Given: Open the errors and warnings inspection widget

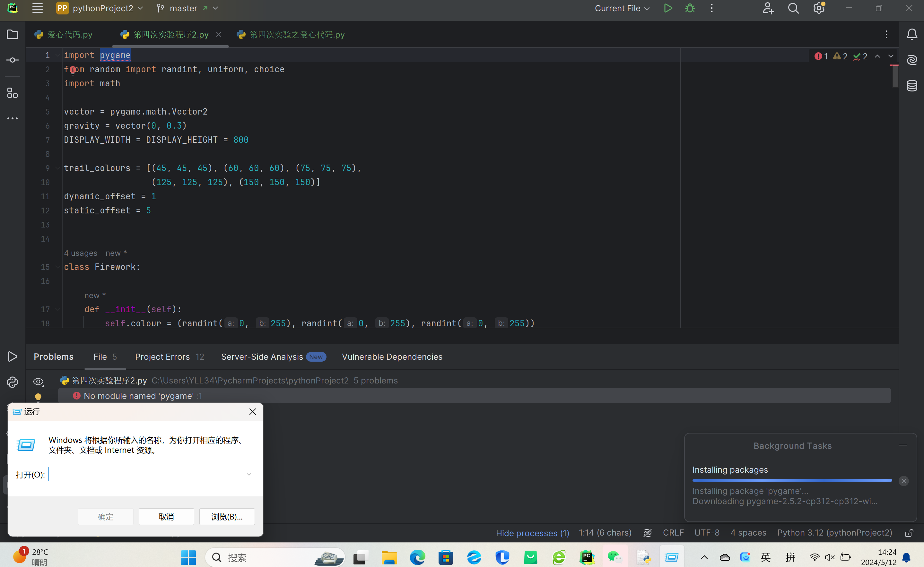Looking at the screenshot, I should [x=841, y=56].
